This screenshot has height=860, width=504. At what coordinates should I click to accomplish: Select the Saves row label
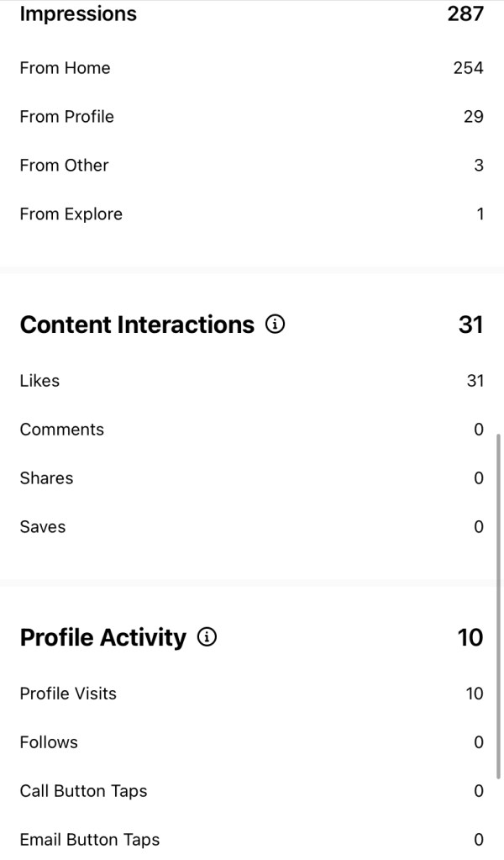tap(42, 527)
